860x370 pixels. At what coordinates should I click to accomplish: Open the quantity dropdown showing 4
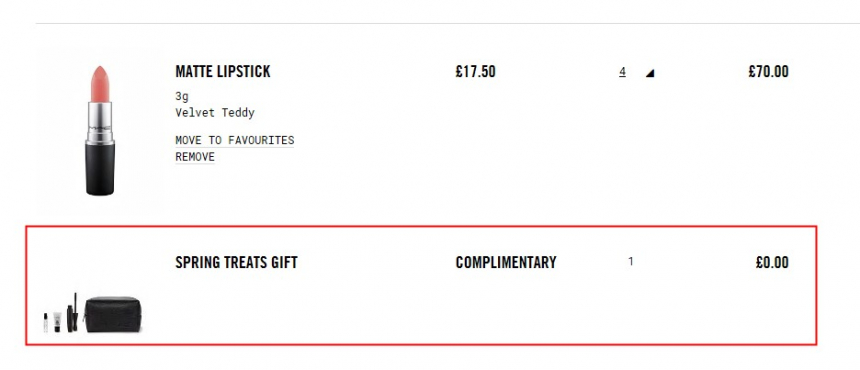(x=623, y=72)
